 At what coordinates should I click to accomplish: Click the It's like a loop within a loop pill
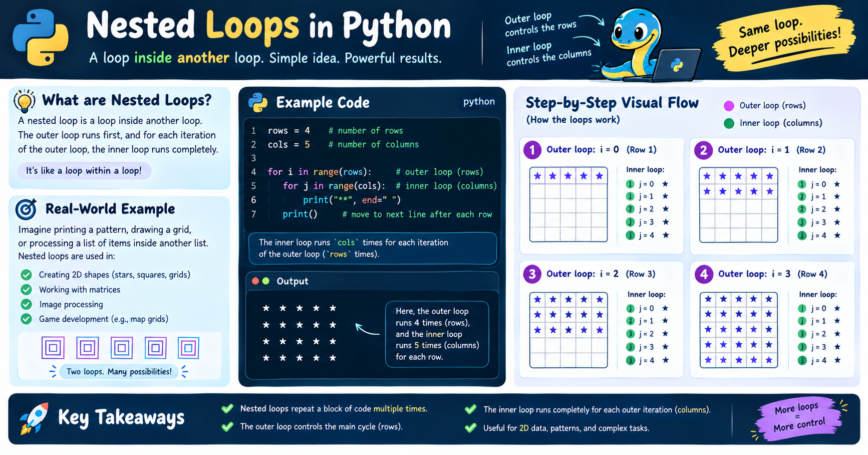[84, 171]
